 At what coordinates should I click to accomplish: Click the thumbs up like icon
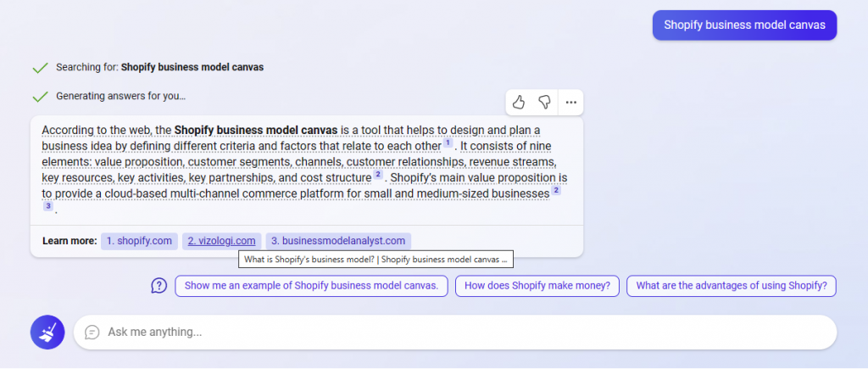point(518,102)
